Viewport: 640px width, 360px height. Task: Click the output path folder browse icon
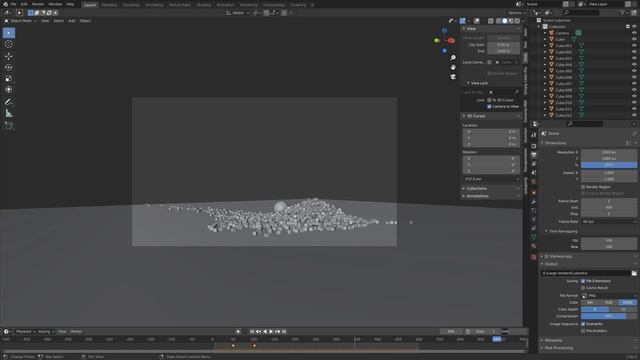click(x=634, y=273)
